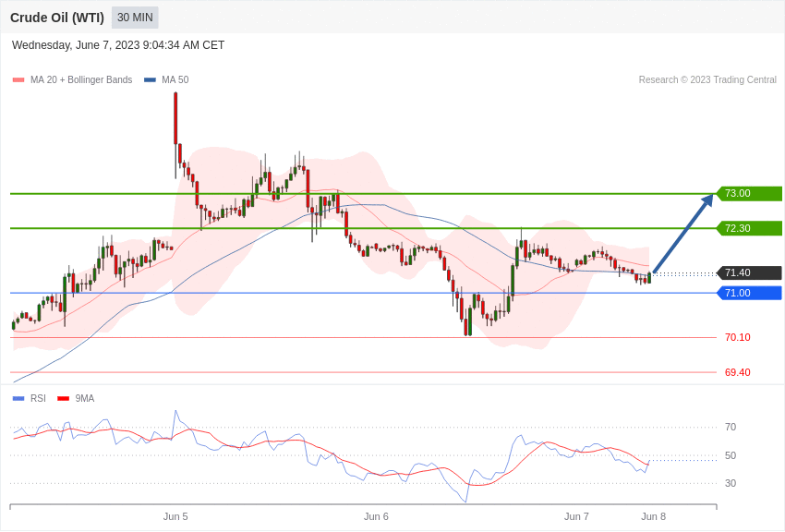Click the Crude Oil (WTI) title
The height and width of the screenshot is (532, 785).
click(x=57, y=18)
